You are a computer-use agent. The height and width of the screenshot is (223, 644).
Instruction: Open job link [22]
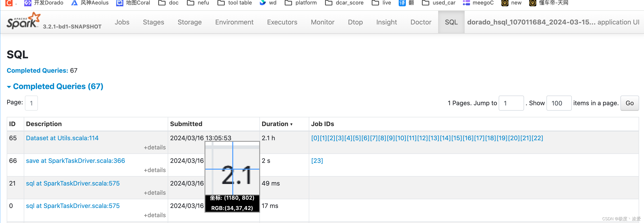pos(537,138)
